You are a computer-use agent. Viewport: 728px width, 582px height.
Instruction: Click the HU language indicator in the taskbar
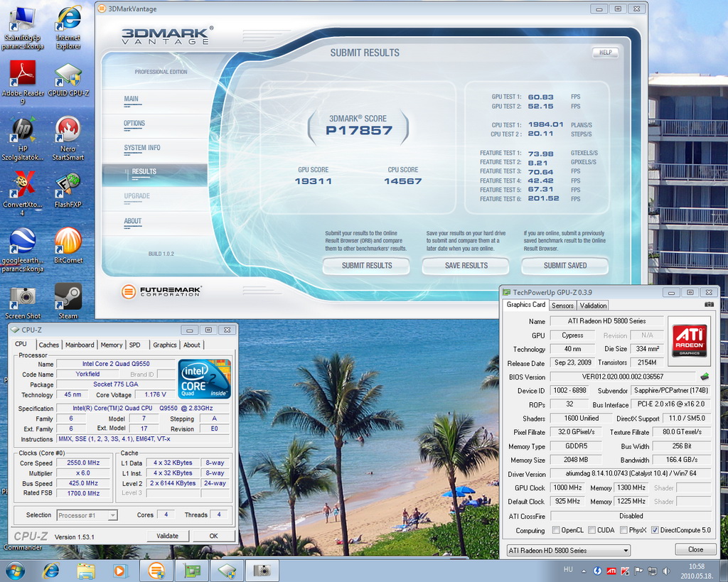click(568, 569)
